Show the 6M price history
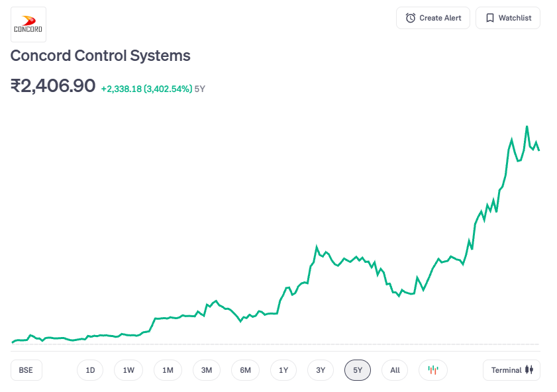 pyautogui.click(x=245, y=370)
